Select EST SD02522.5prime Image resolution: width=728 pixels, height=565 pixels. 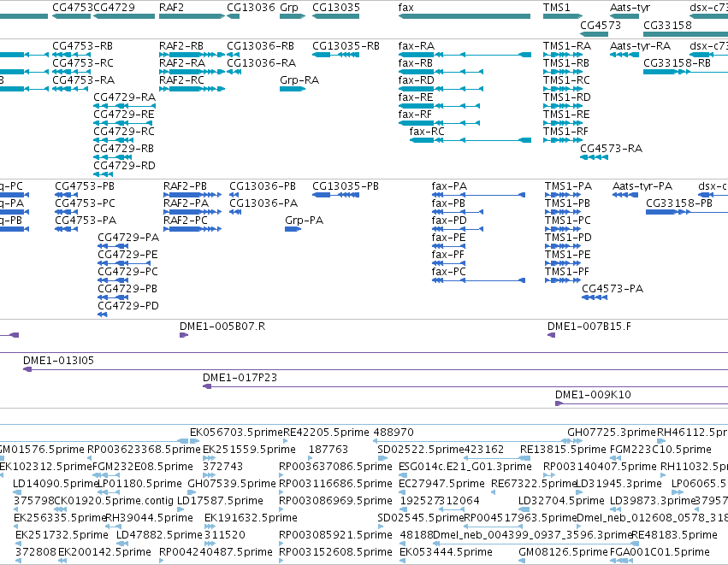point(421,450)
